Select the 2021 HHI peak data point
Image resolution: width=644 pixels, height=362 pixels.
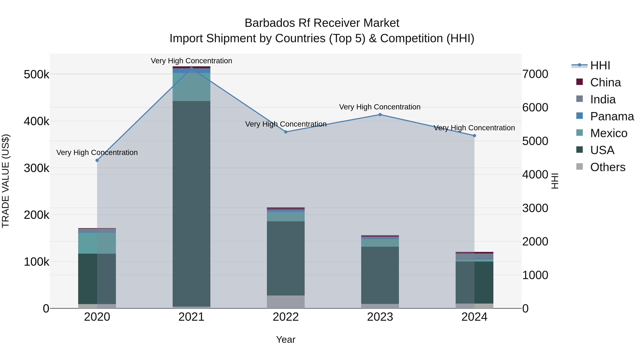(x=191, y=68)
